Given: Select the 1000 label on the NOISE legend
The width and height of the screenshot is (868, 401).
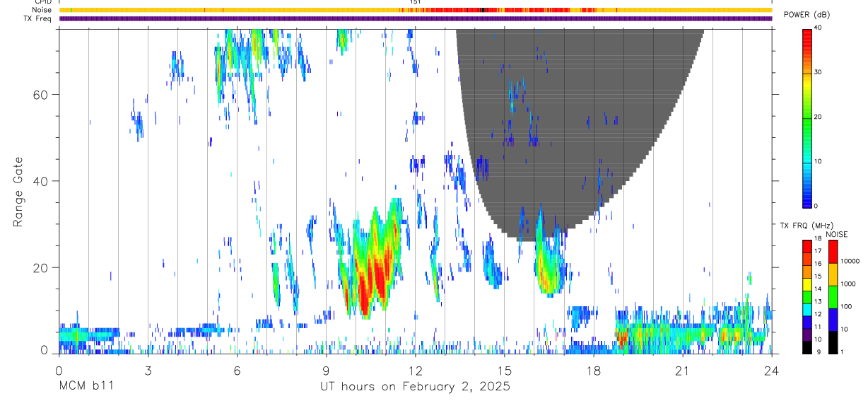Looking at the screenshot, I should pos(849,284).
